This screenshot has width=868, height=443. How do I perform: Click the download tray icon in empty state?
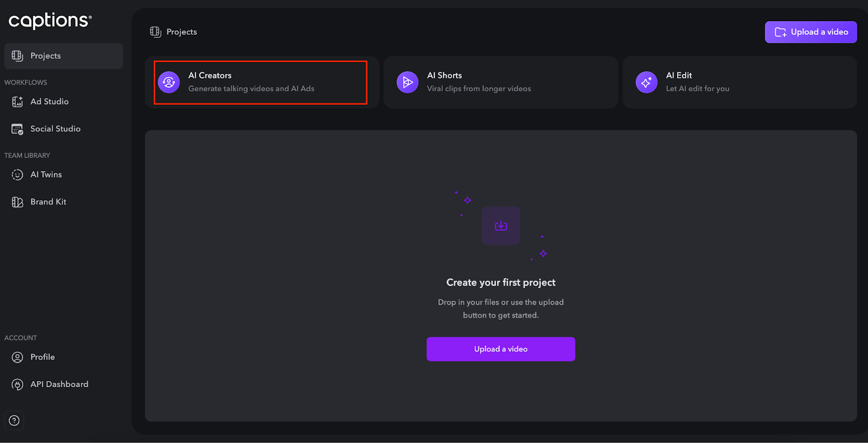(x=501, y=226)
